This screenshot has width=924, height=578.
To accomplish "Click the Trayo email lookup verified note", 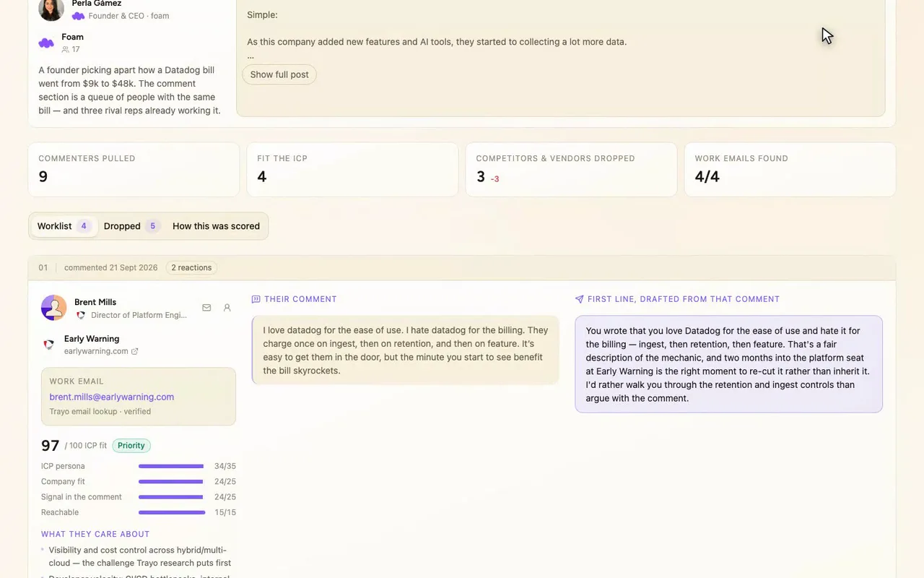I will pos(100,411).
